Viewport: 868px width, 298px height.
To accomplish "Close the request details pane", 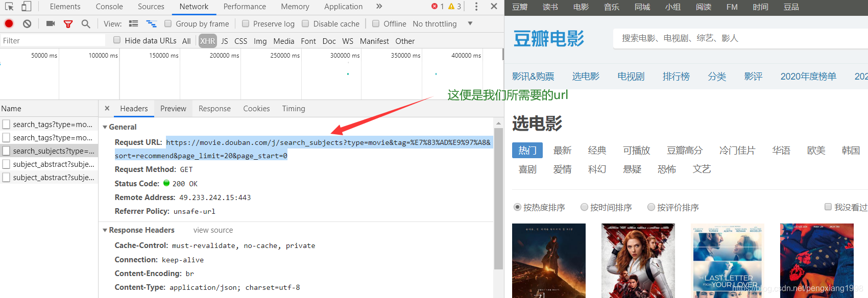I will pyautogui.click(x=107, y=108).
